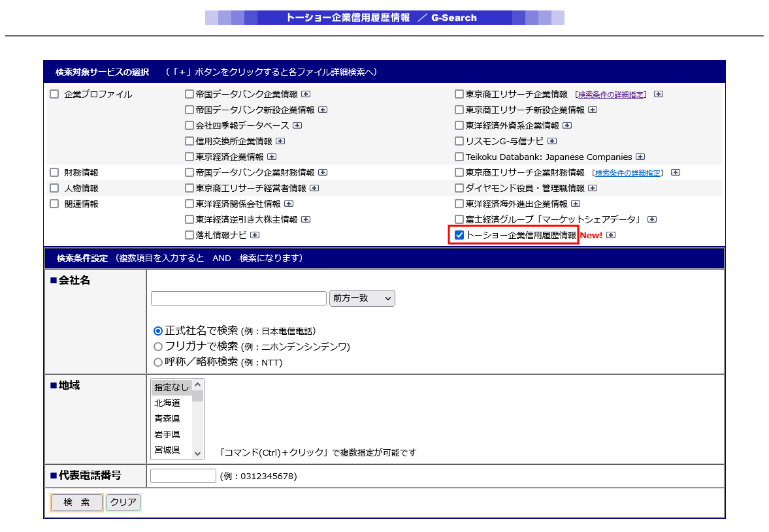Click plus icon after Teikoku Databank: Japanese Companies
The width and height of the screenshot is (769, 532).
point(640,157)
